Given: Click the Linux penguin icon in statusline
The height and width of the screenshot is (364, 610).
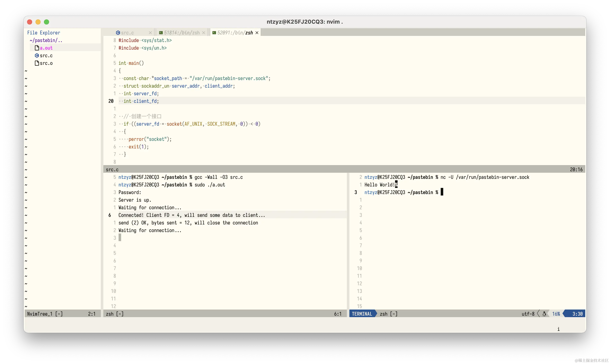Looking at the screenshot, I should pos(544,314).
